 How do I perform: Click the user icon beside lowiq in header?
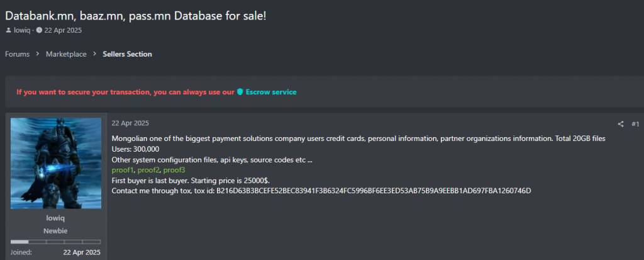[8, 30]
